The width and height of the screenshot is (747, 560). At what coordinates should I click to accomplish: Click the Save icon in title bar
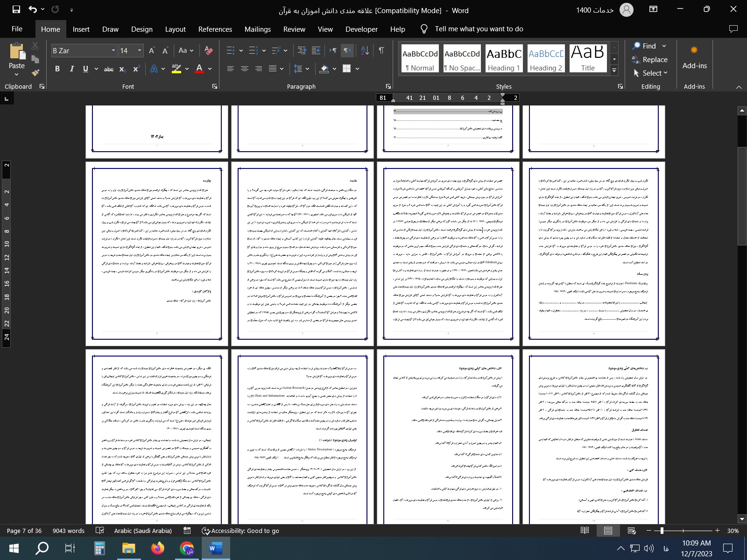(x=16, y=9)
